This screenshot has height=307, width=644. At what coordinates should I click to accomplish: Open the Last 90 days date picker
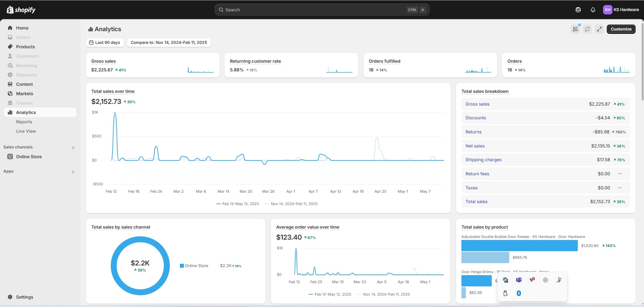[x=105, y=43]
